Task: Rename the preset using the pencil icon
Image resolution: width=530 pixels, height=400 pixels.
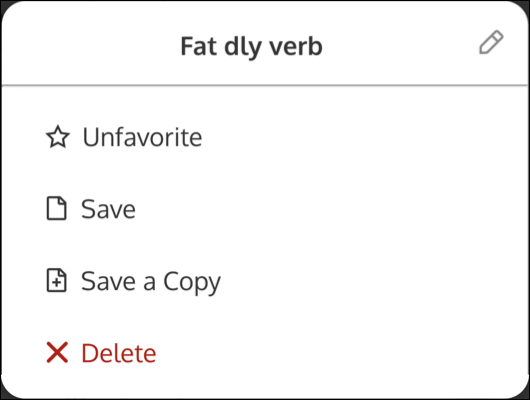Action: [491, 42]
